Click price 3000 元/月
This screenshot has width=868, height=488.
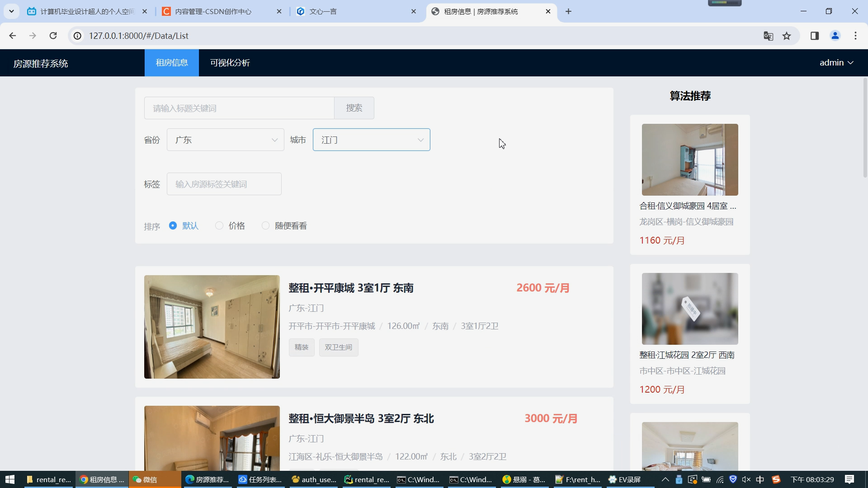(x=551, y=418)
